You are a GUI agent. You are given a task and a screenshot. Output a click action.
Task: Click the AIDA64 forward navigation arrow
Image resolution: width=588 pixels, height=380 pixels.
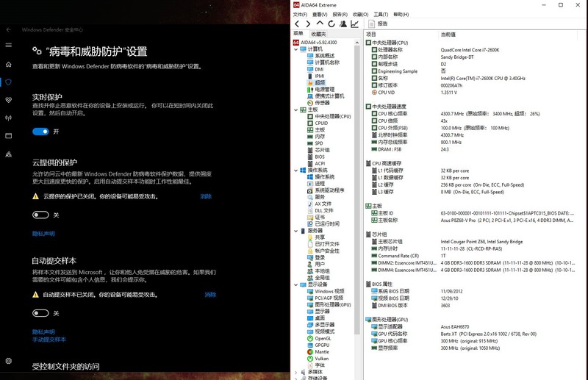click(x=308, y=24)
